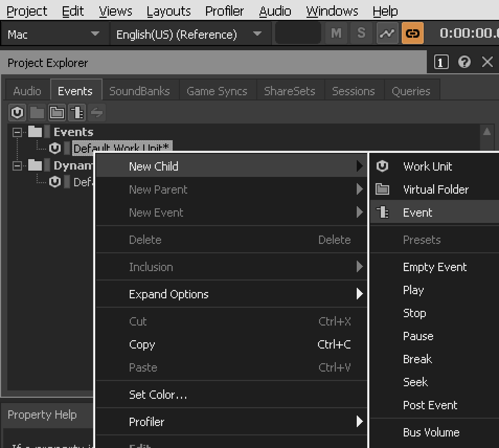Click Set Color… in the context menu
499x448 pixels.
pyautogui.click(x=231, y=395)
